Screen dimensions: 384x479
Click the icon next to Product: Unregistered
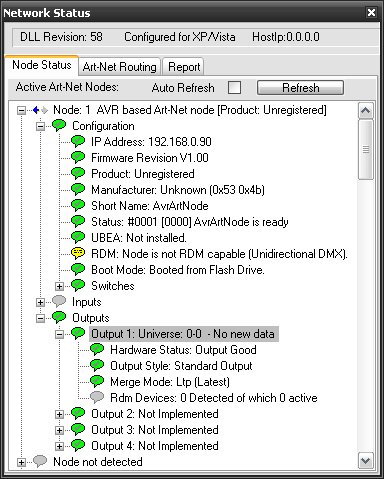click(78, 174)
